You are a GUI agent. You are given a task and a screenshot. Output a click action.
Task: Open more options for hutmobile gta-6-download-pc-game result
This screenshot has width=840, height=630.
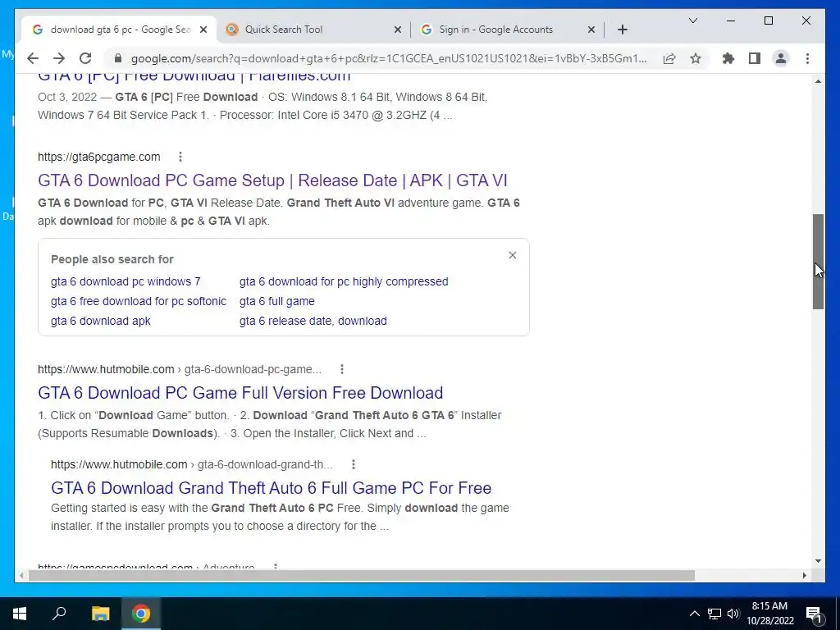pos(342,369)
